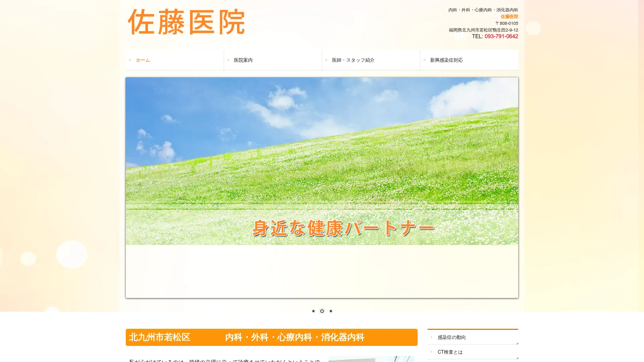Go to 医師・スタッフ紹介 page
This screenshot has width=644, height=362.
[371, 60]
